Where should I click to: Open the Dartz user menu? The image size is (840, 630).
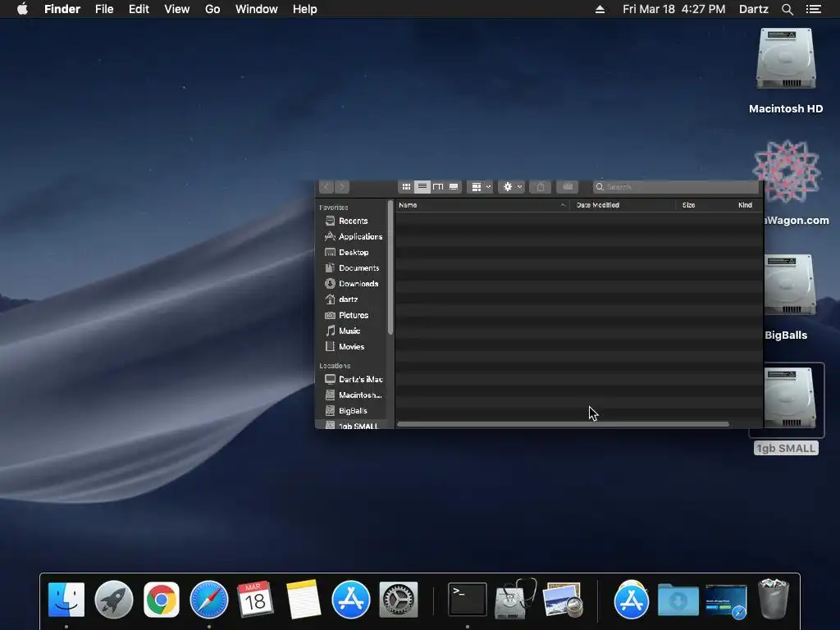[x=754, y=9]
